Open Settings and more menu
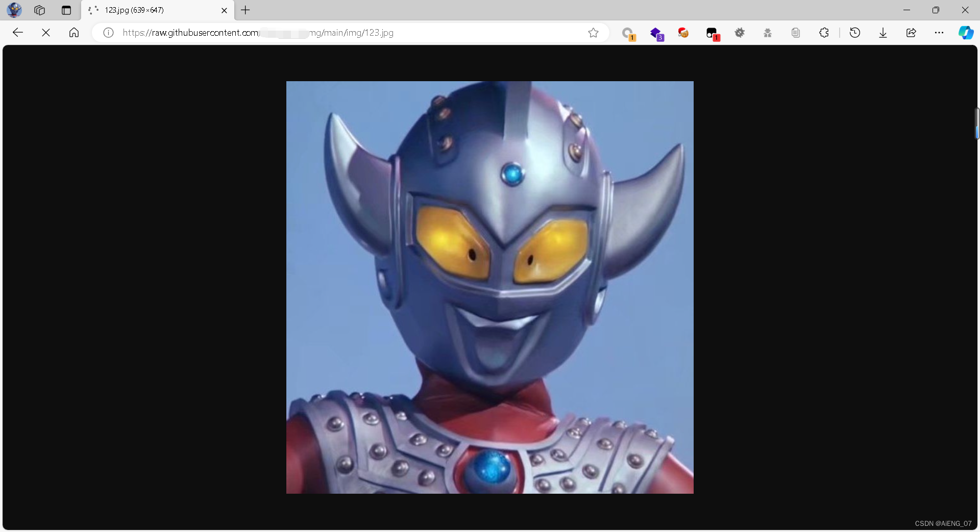This screenshot has width=980, height=532. [x=939, y=33]
